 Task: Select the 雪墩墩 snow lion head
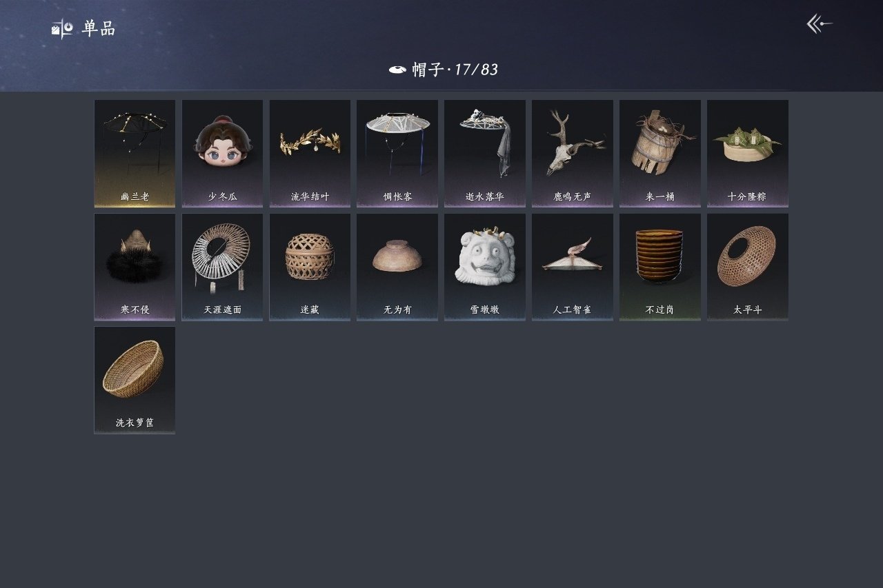click(485, 267)
